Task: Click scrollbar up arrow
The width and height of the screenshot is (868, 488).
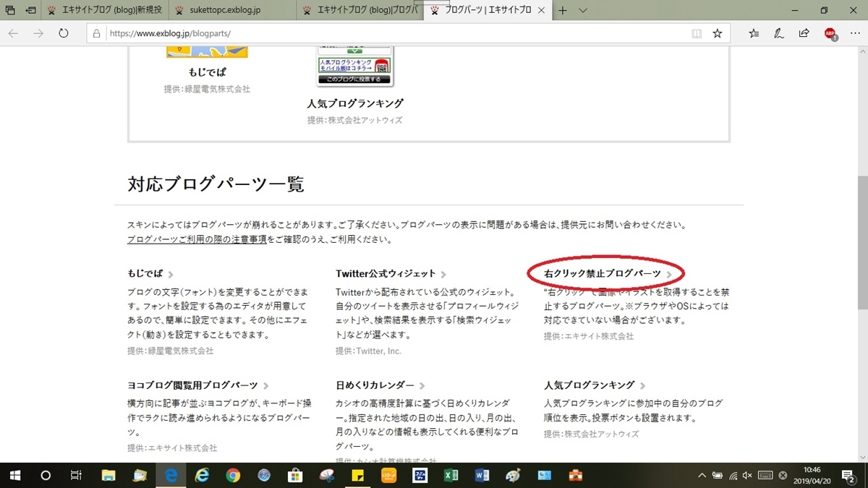Action: (862, 51)
